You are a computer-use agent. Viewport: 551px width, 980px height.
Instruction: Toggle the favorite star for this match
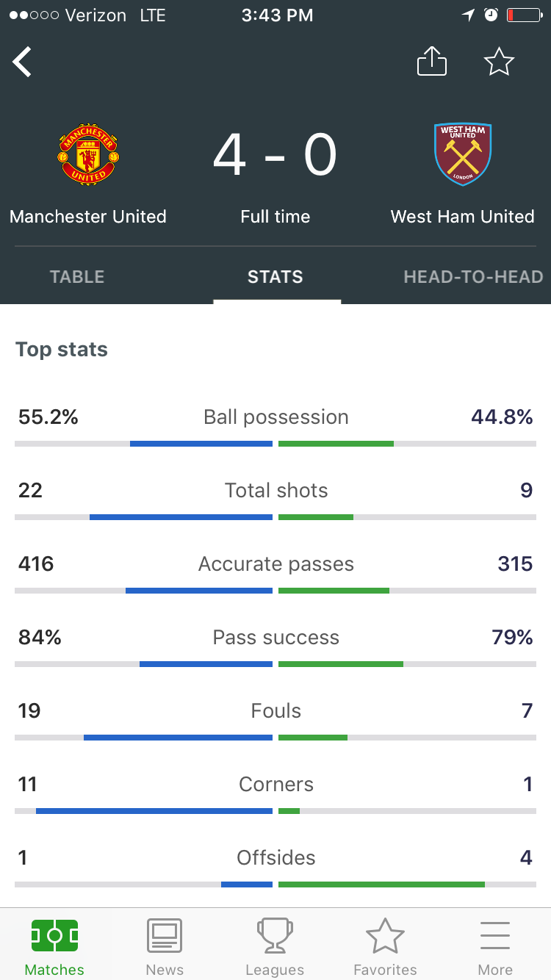click(x=499, y=62)
